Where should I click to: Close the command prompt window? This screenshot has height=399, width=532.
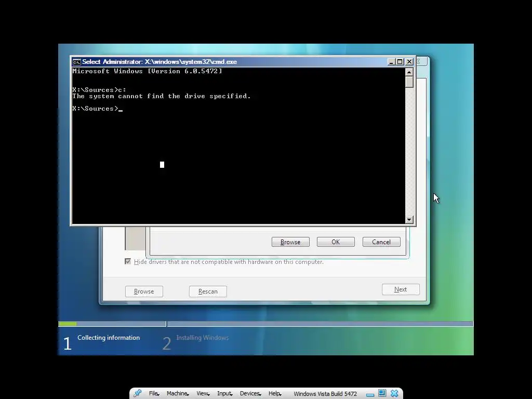click(x=409, y=62)
